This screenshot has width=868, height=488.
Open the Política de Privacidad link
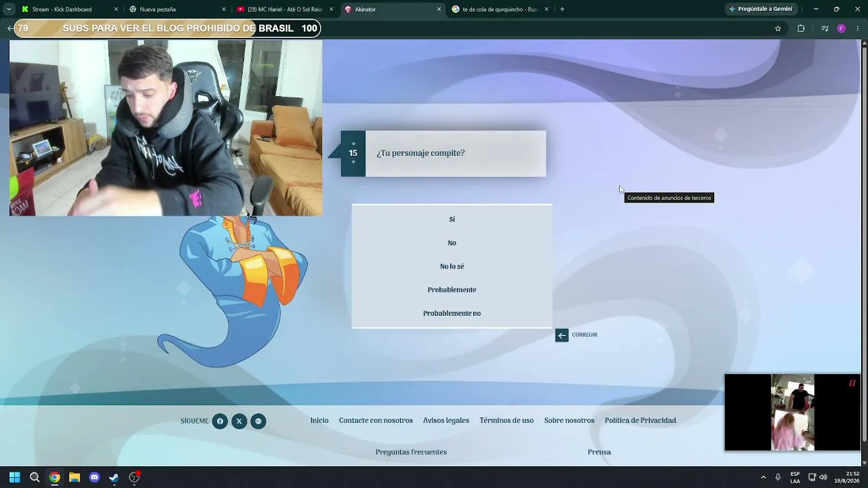coord(640,421)
